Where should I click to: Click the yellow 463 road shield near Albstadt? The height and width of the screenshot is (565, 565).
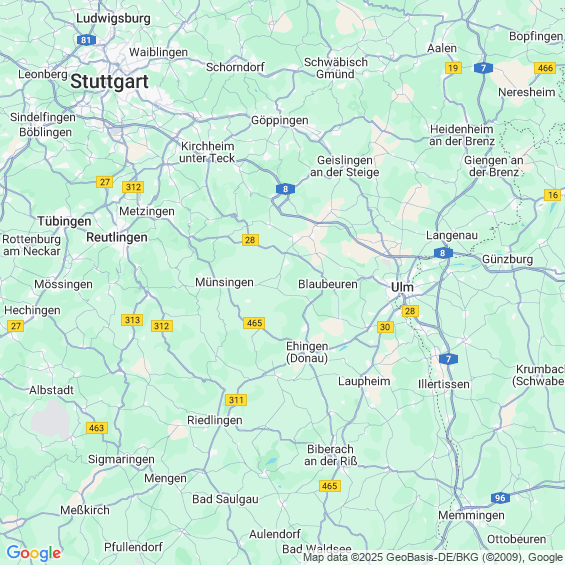click(97, 428)
